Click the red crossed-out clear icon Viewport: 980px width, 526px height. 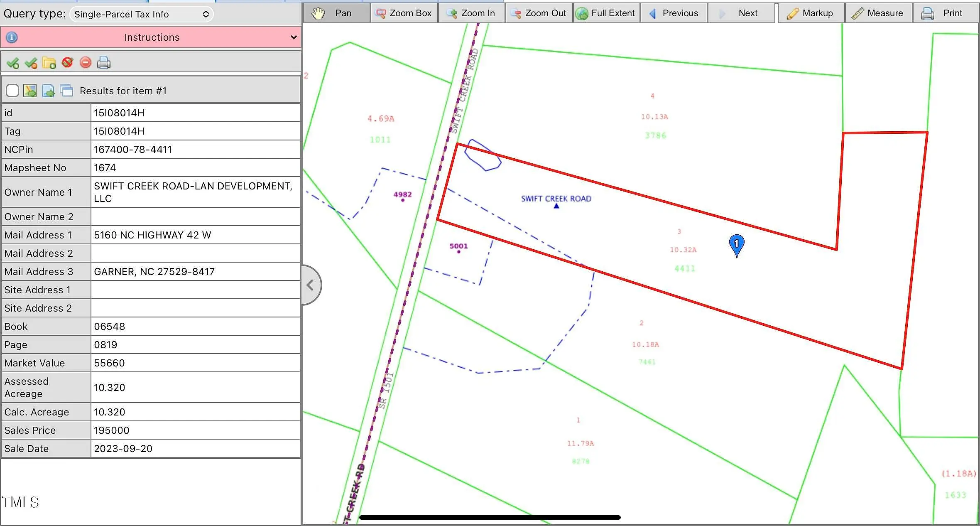point(67,62)
